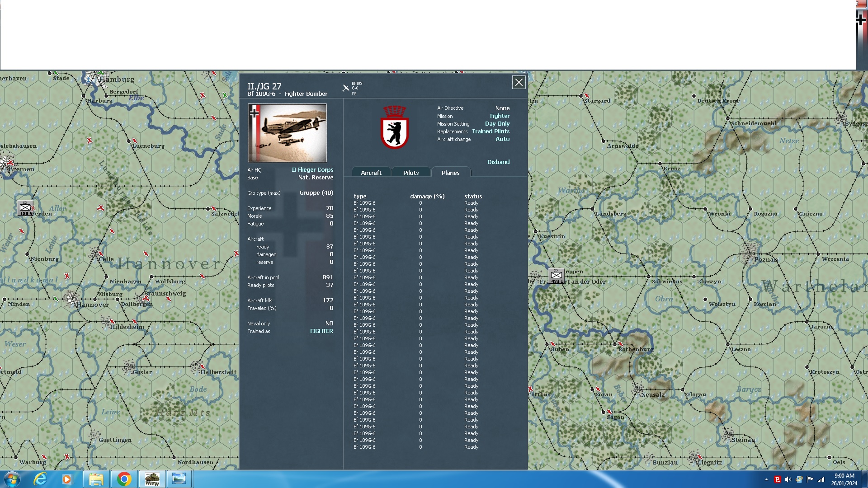This screenshot has height=488, width=868.
Task: Change the Mission setting from Fighter
Action: tap(500, 116)
